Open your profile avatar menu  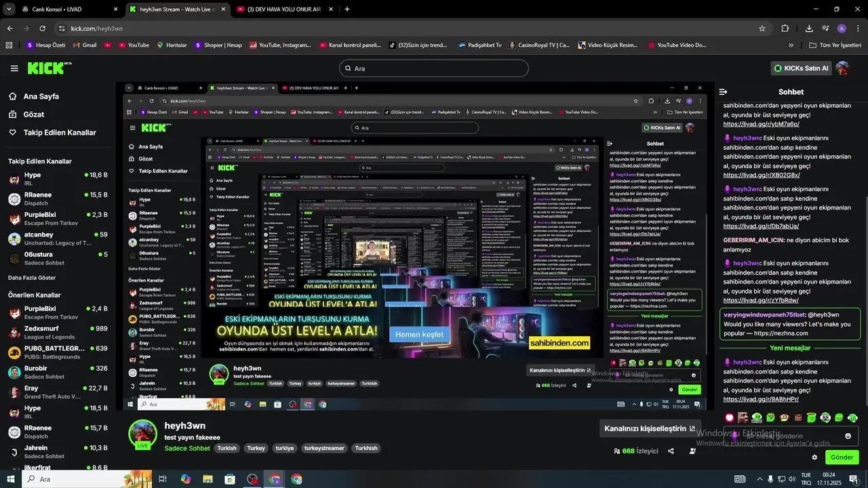click(x=843, y=68)
